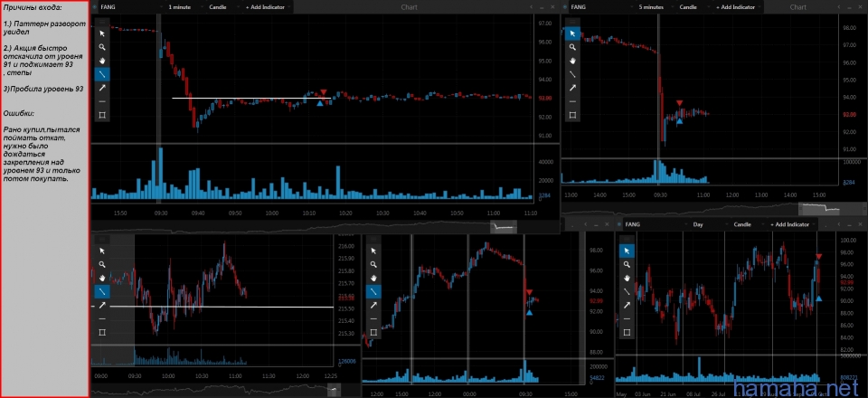Select the trend line tool in Day chart
Screen dimensions: 868x398
(x=627, y=291)
